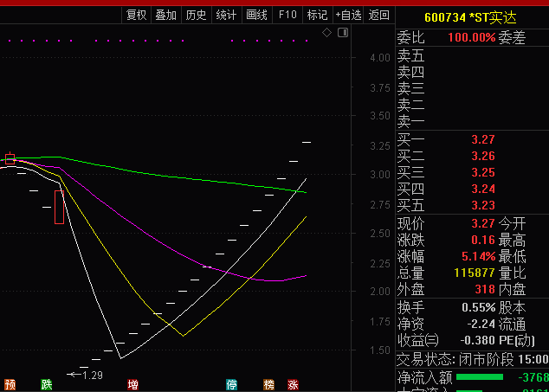Image resolution: width=549 pixels, height=392 pixels.
Task: Click the 返回 back button
Action: [378, 15]
